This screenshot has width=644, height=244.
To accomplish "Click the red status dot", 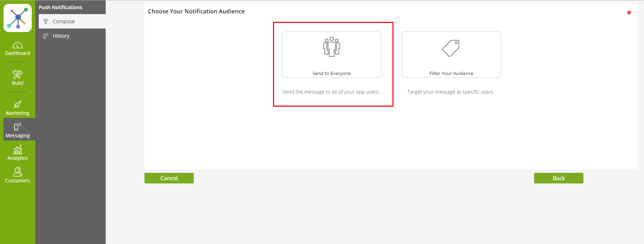I will (629, 13).
